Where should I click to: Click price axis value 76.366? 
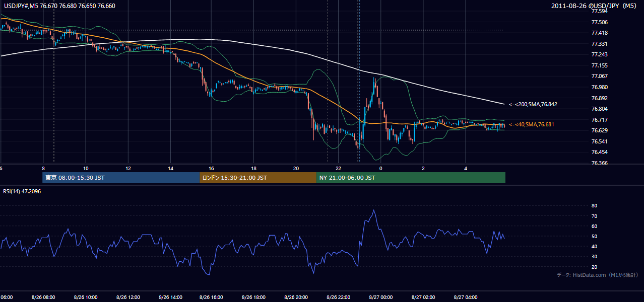(599, 163)
